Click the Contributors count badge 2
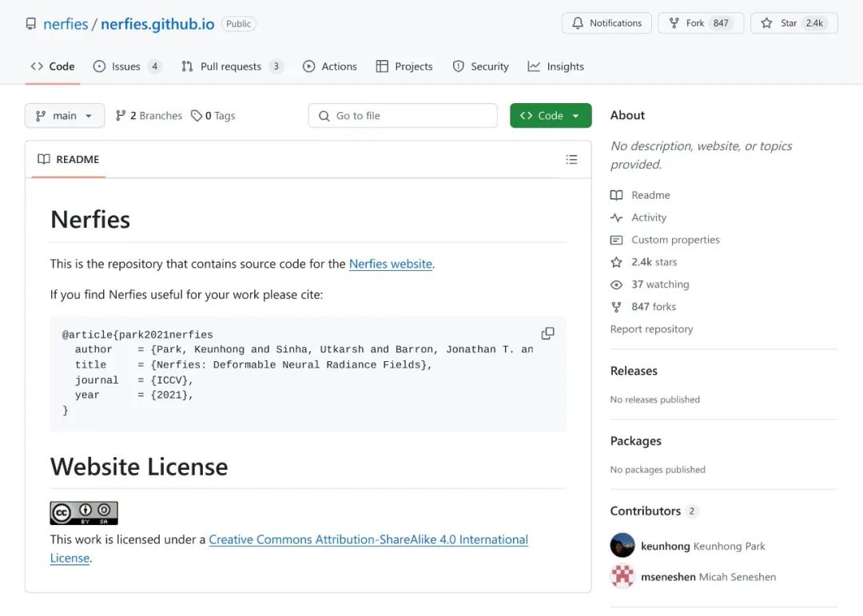The width and height of the screenshot is (863, 616). click(692, 511)
